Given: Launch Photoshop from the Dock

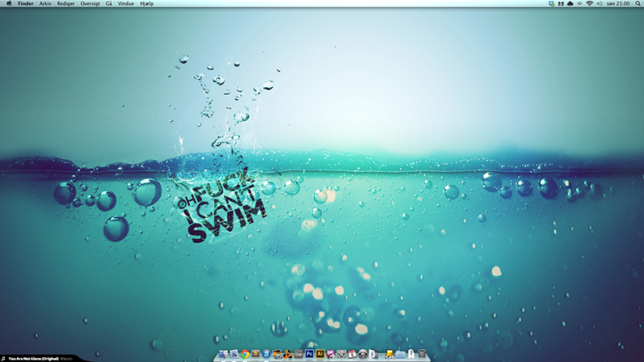Looking at the screenshot, I should (x=309, y=354).
